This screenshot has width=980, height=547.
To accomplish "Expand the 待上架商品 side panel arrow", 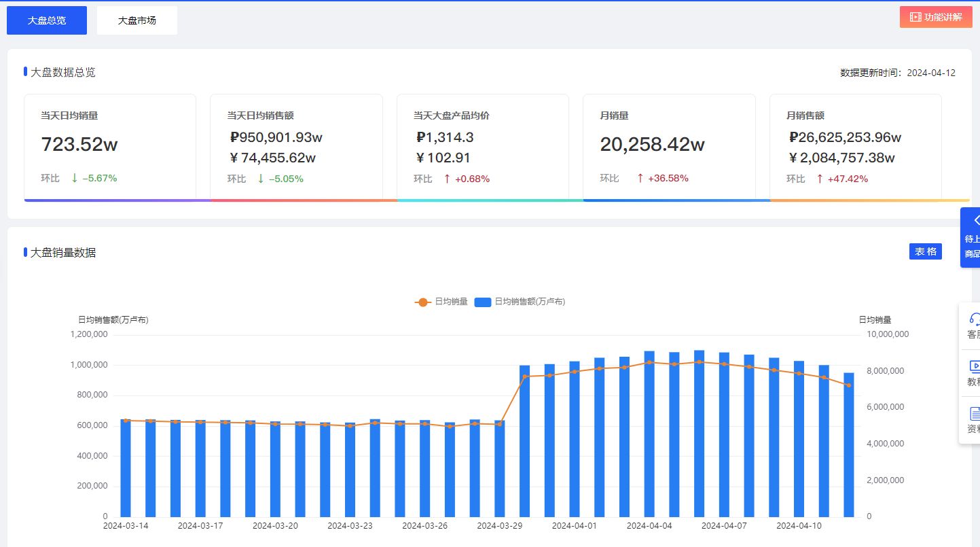I will (975, 220).
